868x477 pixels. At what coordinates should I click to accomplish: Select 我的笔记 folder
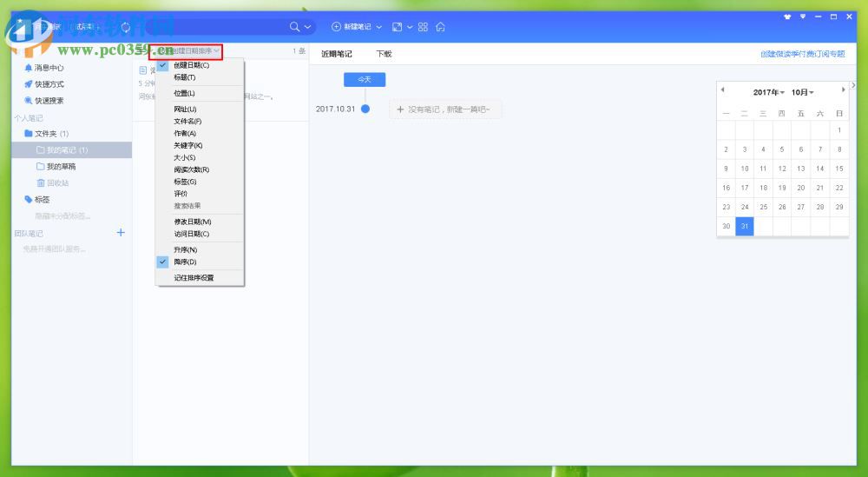click(71, 150)
